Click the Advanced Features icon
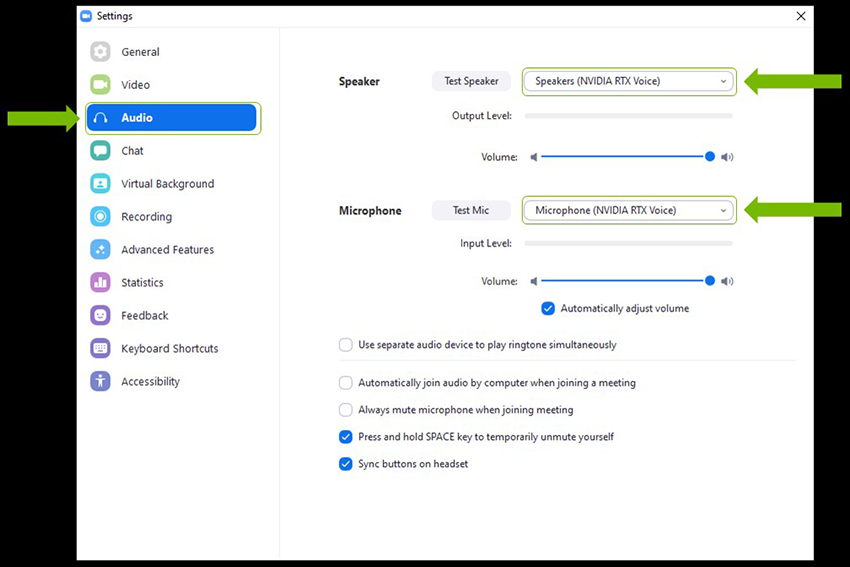The height and width of the screenshot is (567, 850). (x=100, y=250)
